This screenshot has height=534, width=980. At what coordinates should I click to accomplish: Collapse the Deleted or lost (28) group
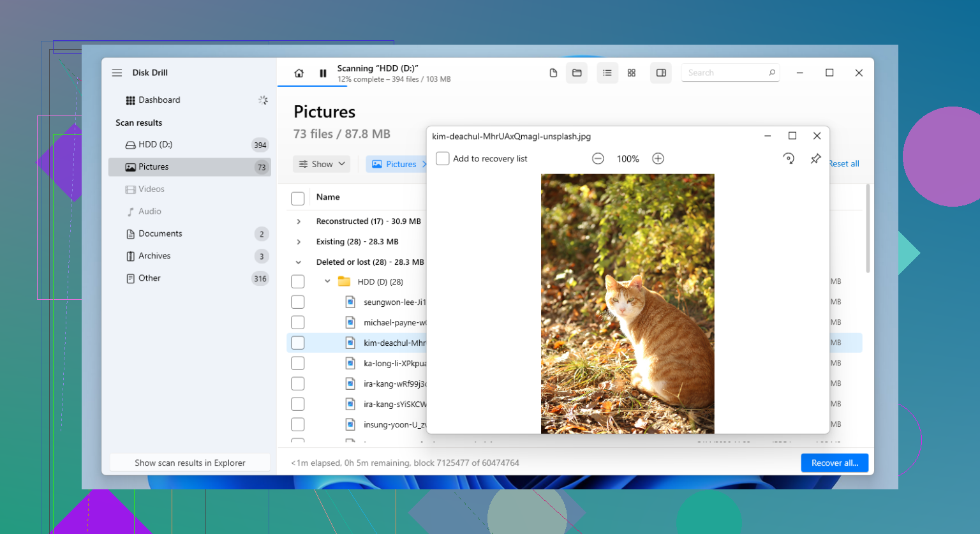click(299, 262)
